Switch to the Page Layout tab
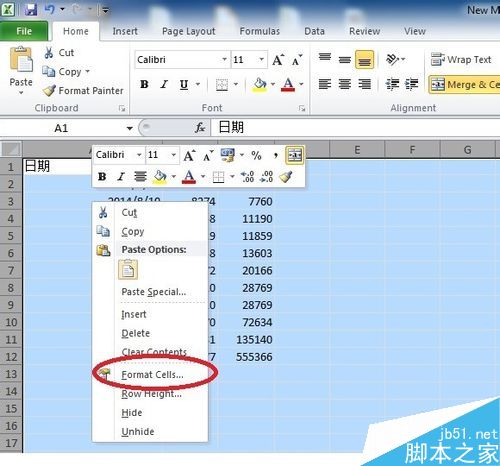Image resolution: width=500 pixels, height=466 pixels. [189, 31]
